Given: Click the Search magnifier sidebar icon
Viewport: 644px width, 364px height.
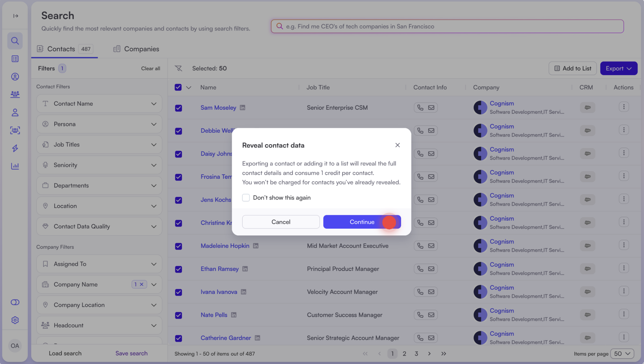Looking at the screenshot, I should tap(15, 41).
